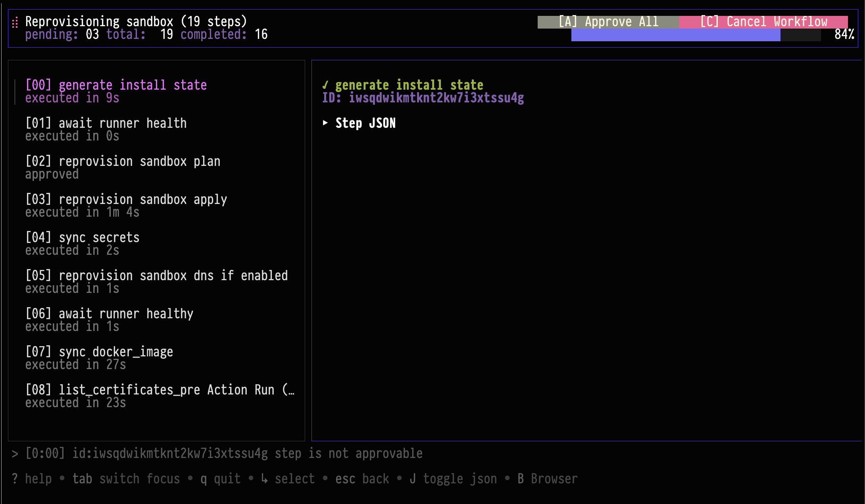The image size is (865, 504).
Task: Open step 07 sync docker_image
Action: click(x=99, y=352)
